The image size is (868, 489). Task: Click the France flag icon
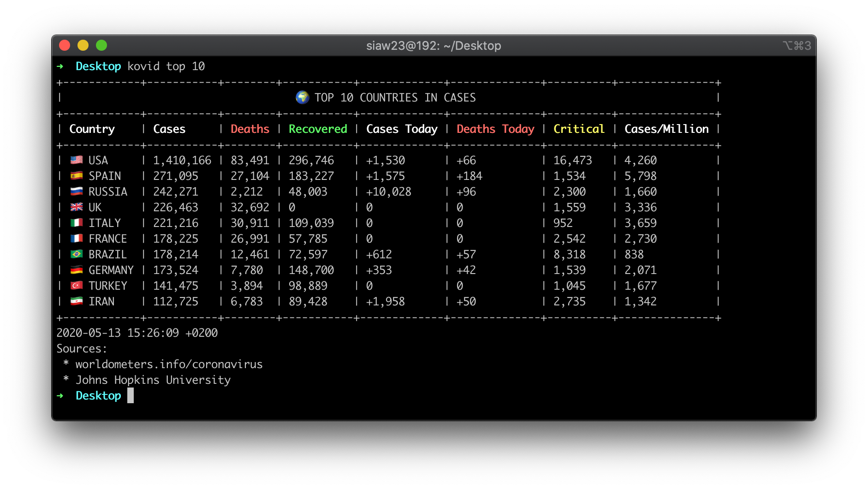[77, 239]
